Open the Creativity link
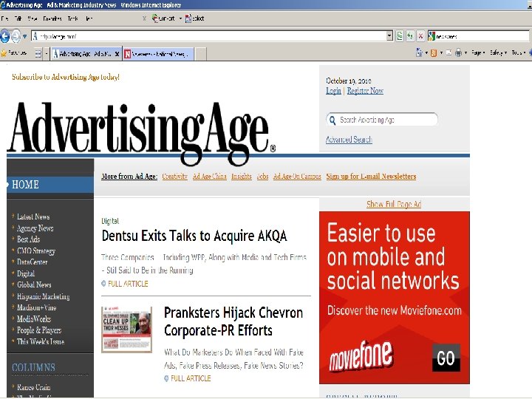 click(x=174, y=177)
